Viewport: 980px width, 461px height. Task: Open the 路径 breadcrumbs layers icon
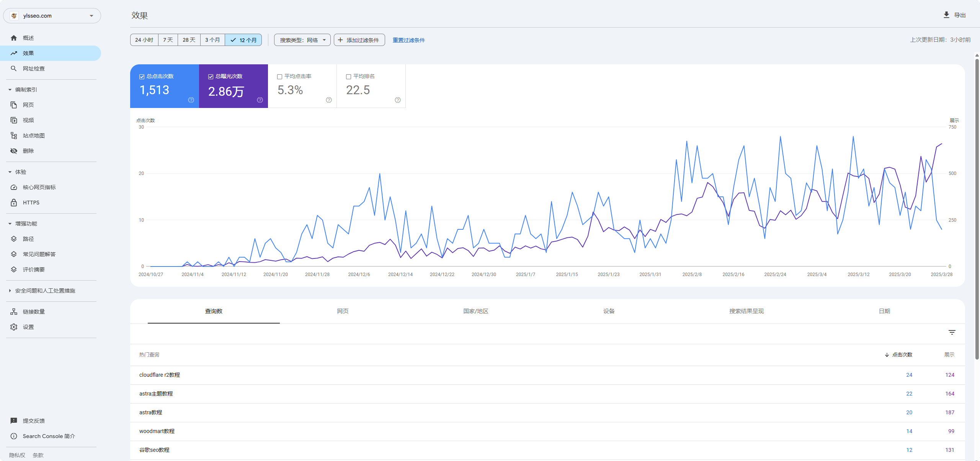click(x=14, y=239)
